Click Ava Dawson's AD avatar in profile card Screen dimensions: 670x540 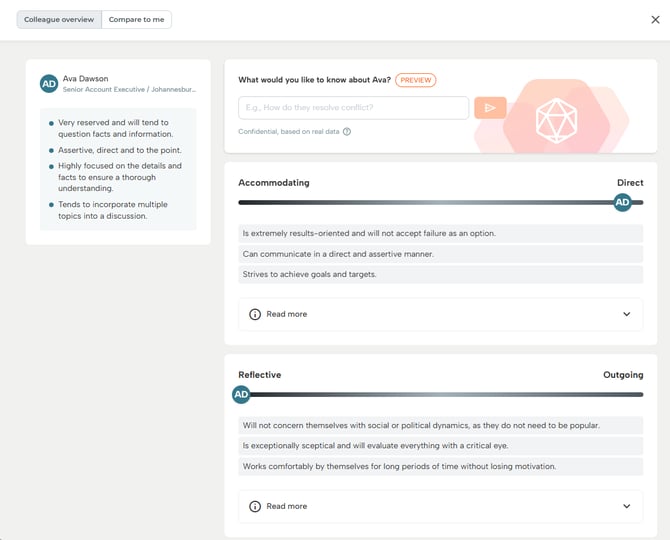49,84
